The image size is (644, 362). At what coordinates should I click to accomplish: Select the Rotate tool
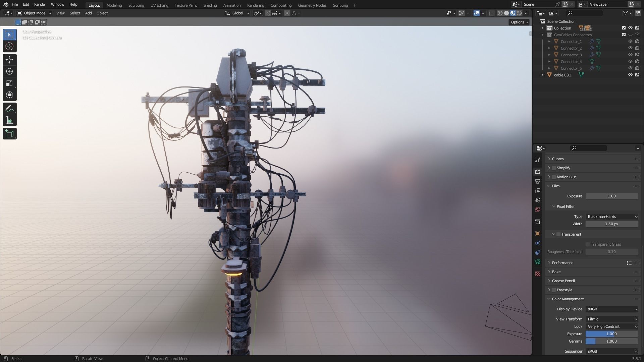[x=9, y=71]
